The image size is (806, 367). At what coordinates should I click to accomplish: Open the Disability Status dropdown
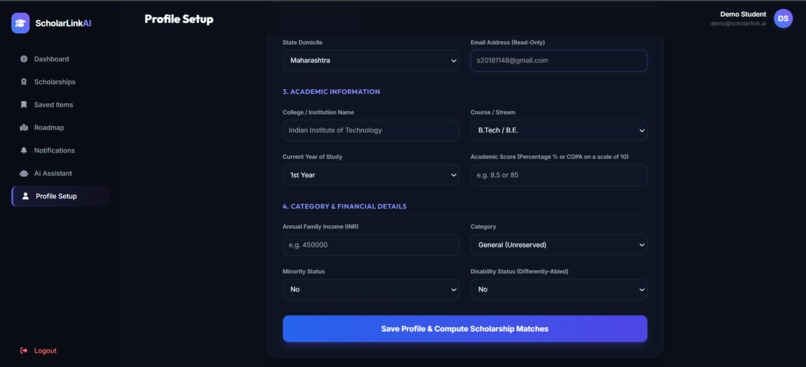click(x=559, y=289)
